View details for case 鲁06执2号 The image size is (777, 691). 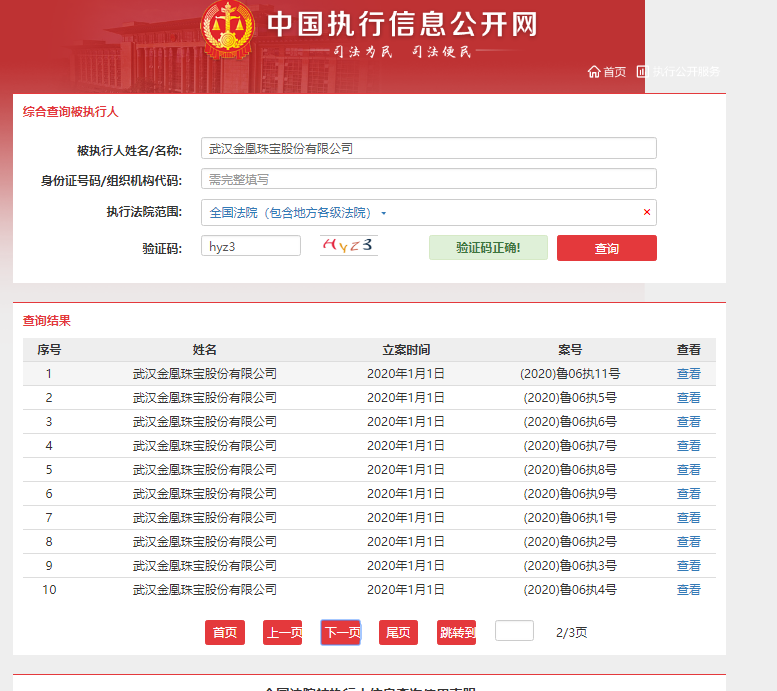click(x=689, y=542)
